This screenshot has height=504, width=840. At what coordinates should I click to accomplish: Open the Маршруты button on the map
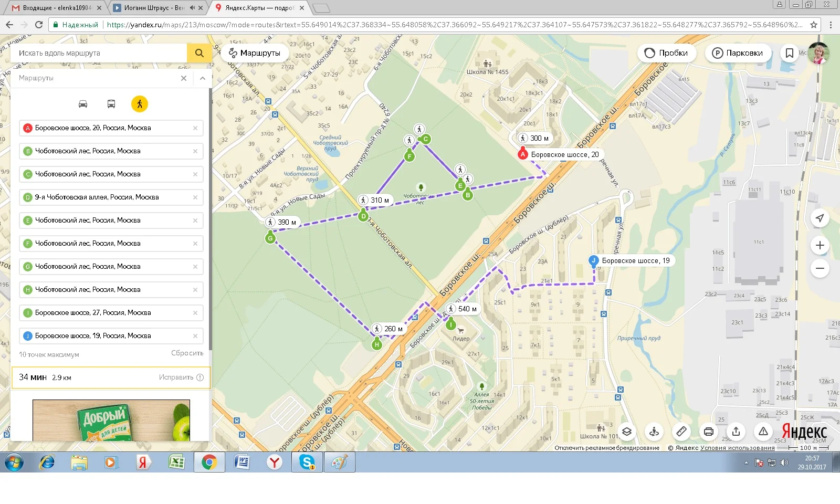pos(255,53)
